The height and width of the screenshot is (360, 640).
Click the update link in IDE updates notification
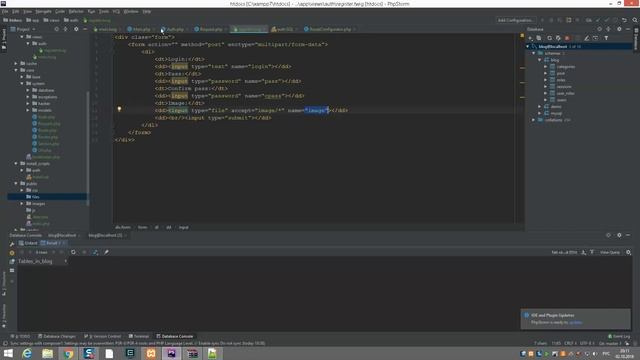pos(576,322)
